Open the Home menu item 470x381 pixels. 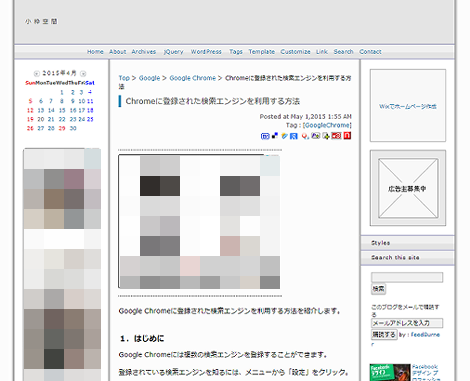(x=95, y=52)
